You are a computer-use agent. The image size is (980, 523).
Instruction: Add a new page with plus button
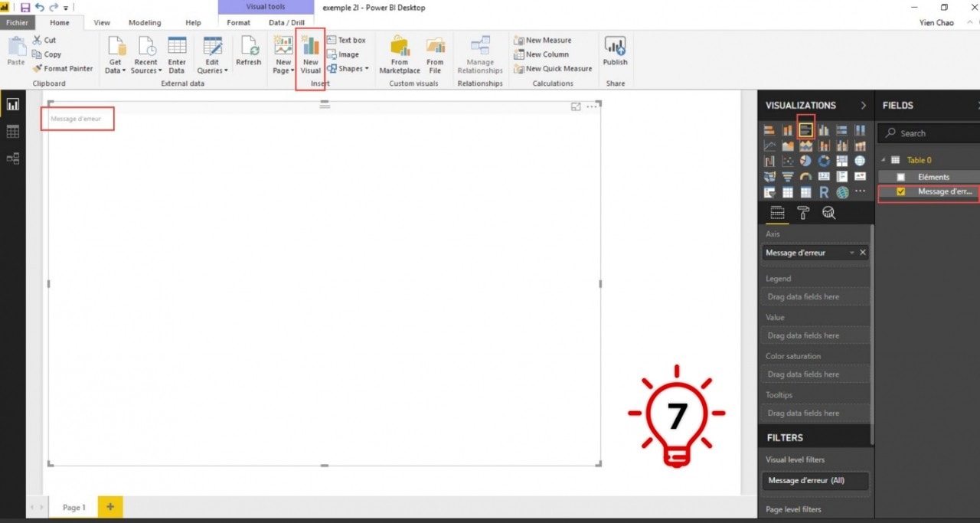click(x=110, y=507)
